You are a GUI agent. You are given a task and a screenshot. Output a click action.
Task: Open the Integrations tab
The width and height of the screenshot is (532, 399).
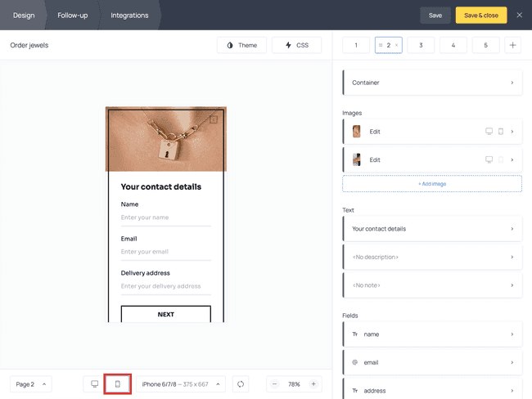pyautogui.click(x=129, y=16)
